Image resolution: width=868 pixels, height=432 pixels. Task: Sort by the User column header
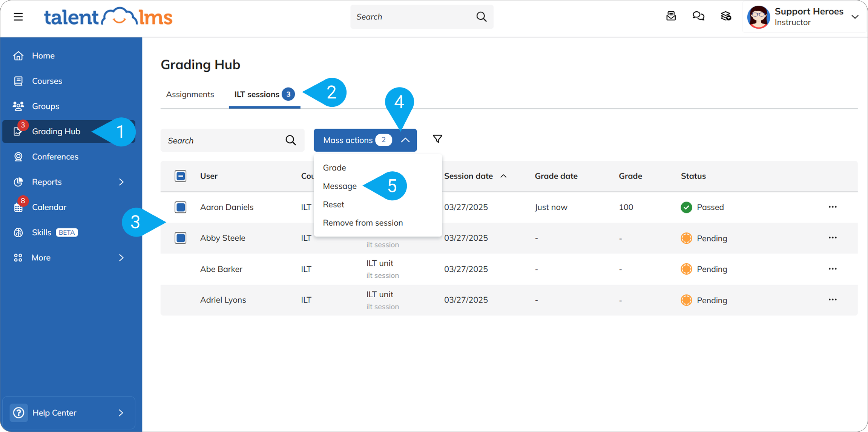[209, 176]
